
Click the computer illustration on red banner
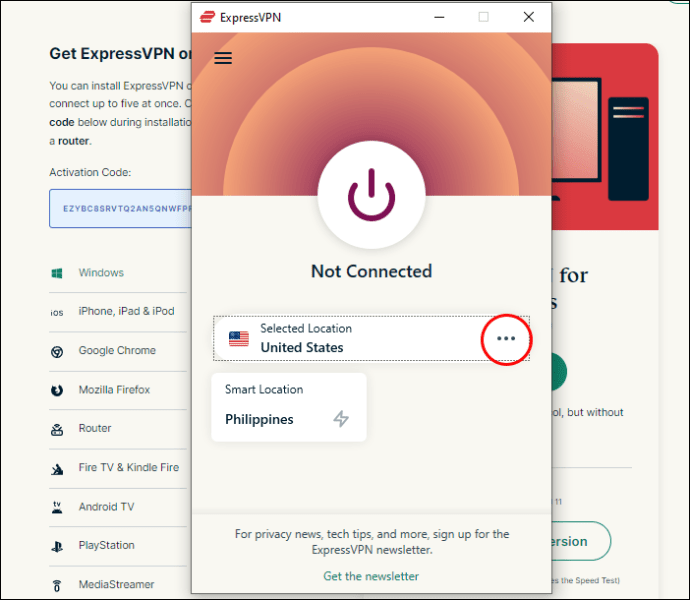(599, 139)
